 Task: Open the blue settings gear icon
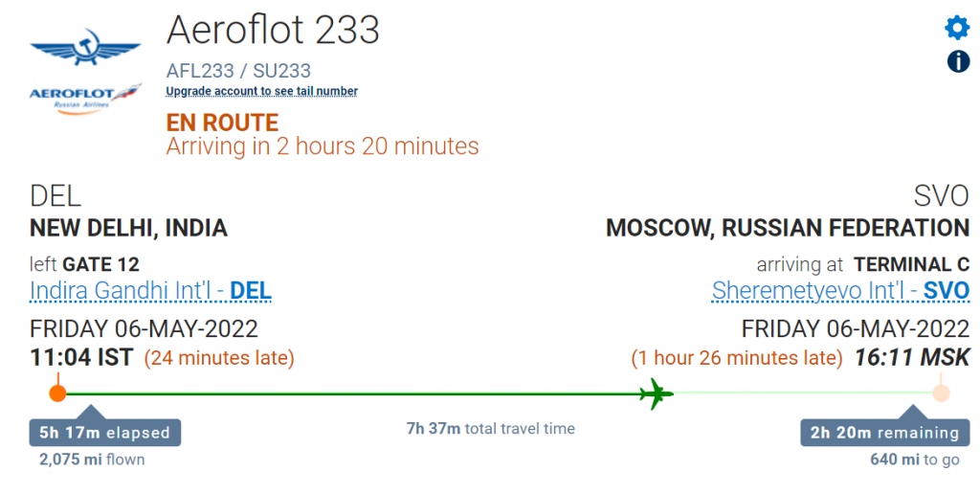pyautogui.click(x=957, y=28)
